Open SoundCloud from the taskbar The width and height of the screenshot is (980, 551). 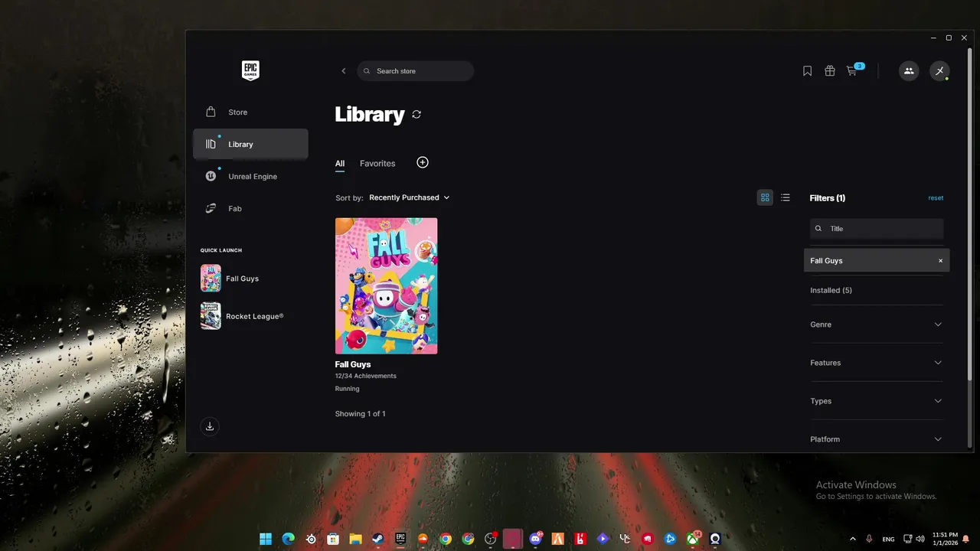(x=423, y=539)
